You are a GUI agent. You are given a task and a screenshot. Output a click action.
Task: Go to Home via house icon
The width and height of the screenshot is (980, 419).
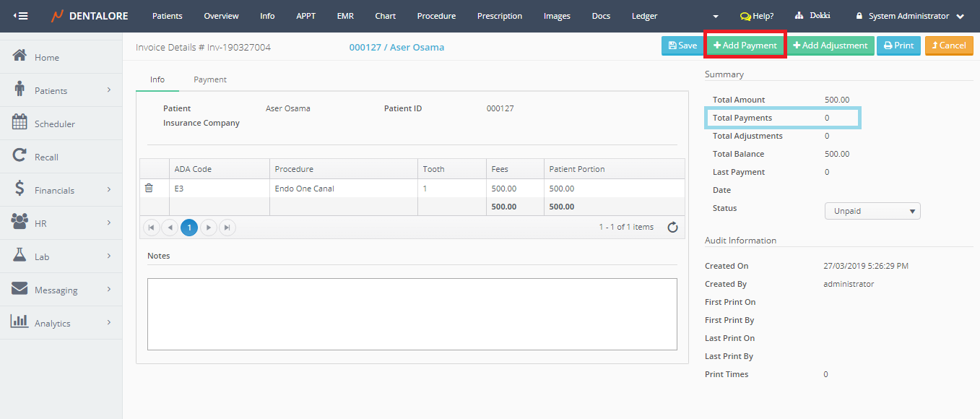20,56
